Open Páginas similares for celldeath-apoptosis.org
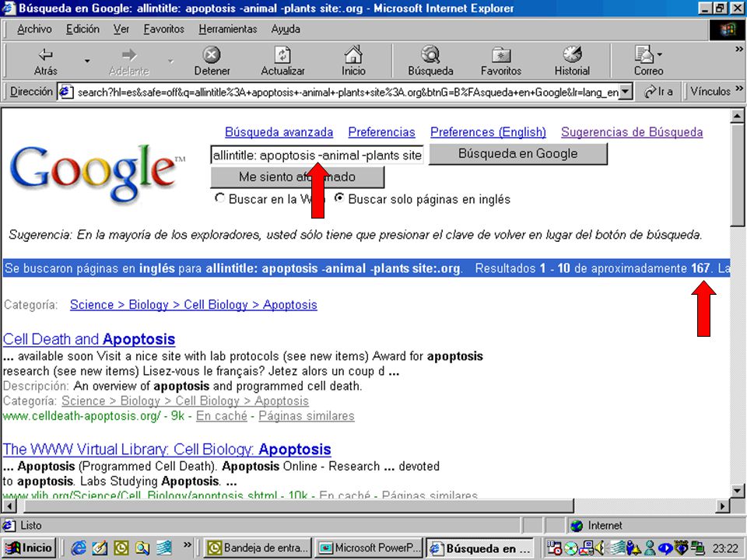Image resolution: width=747 pixels, height=560 pixels. click(x=307, y=415)
